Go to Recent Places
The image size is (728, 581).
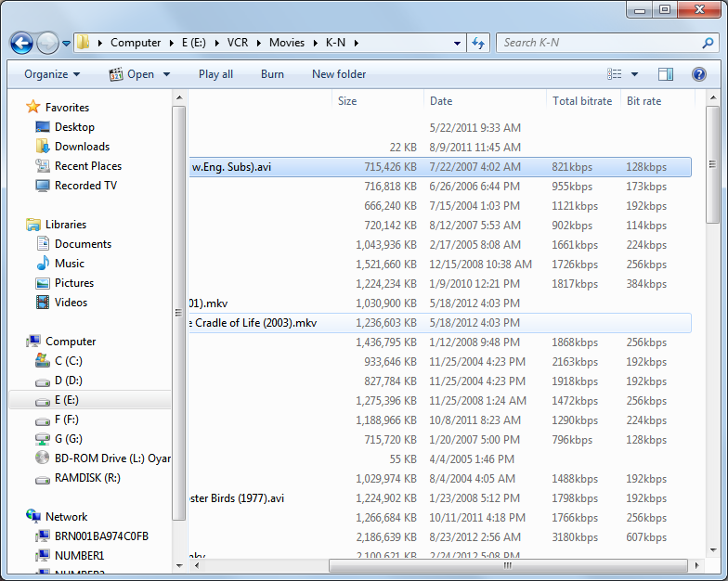pyautogui.click(x=87, y=165)
